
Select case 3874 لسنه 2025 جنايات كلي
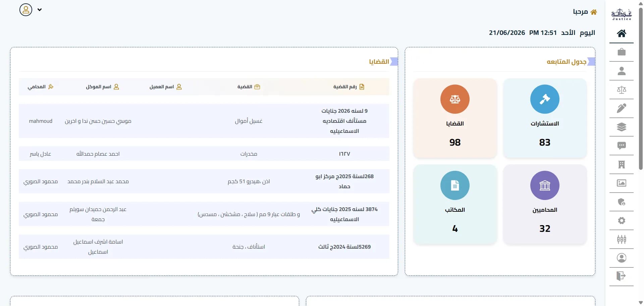point(344,214)
